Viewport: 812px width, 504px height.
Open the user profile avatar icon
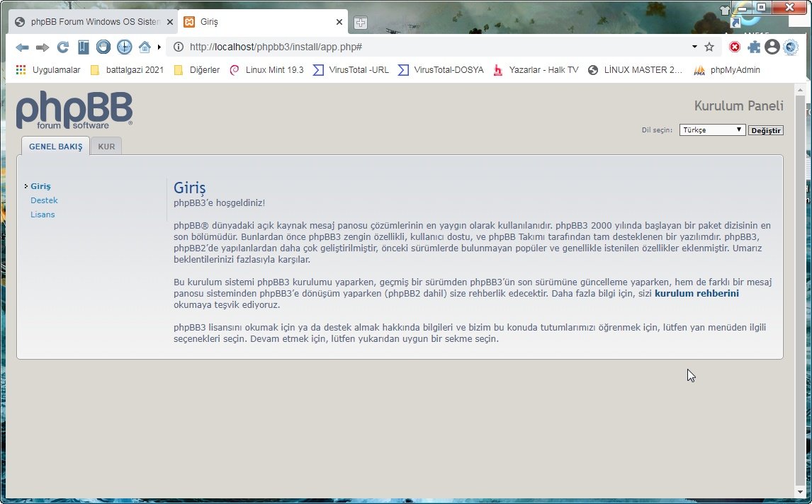pyautogui.click(x=772, y=47)
